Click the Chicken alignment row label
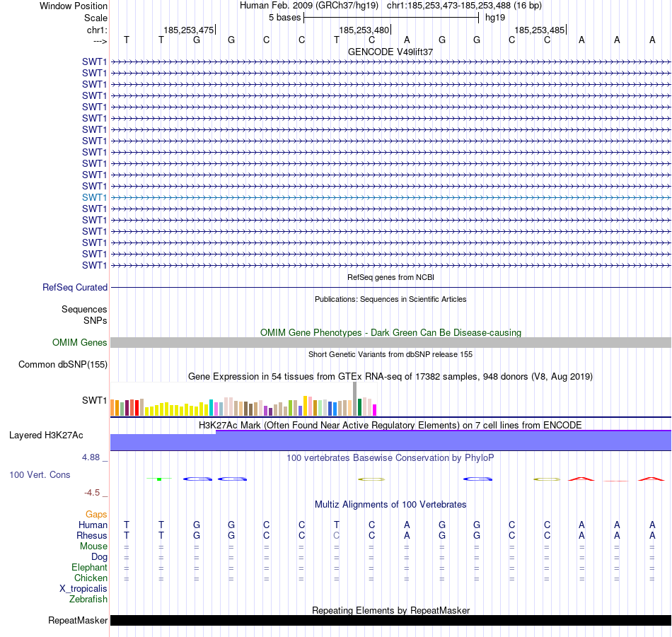Viewport: 672px width, 637px height. 91,578
